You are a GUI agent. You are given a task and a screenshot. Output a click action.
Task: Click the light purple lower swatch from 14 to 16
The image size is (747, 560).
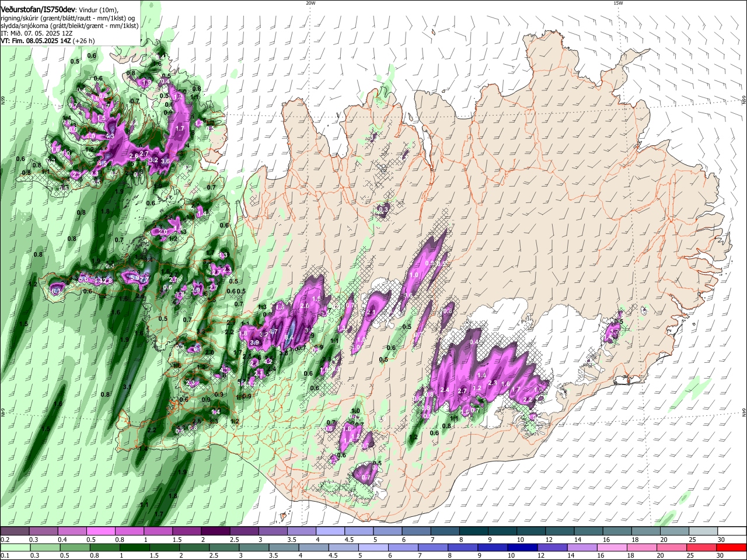[581, 548]
